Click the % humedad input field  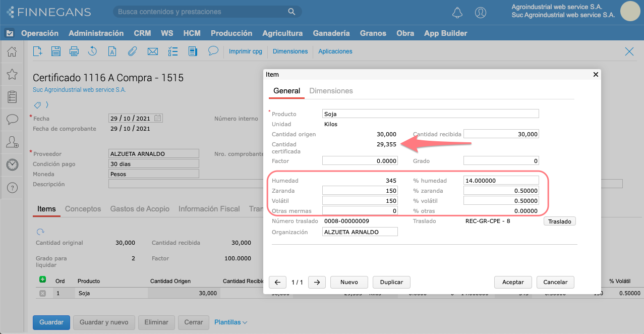tap(501, 181)
